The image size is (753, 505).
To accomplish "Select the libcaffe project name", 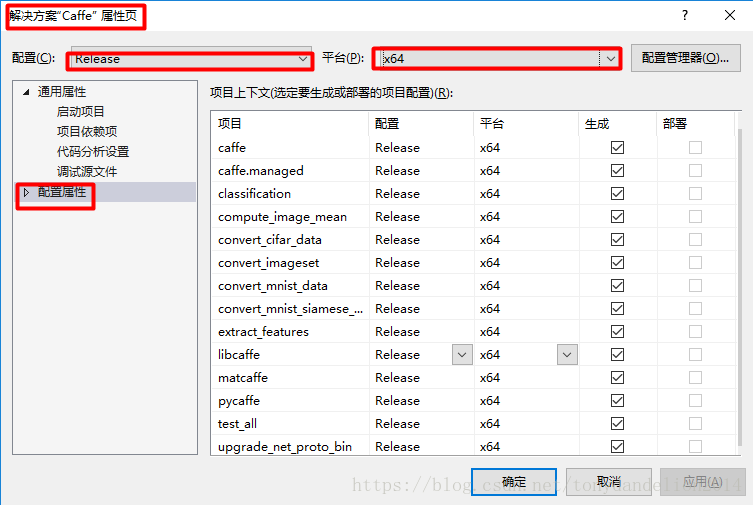I will tap(239, 355).
